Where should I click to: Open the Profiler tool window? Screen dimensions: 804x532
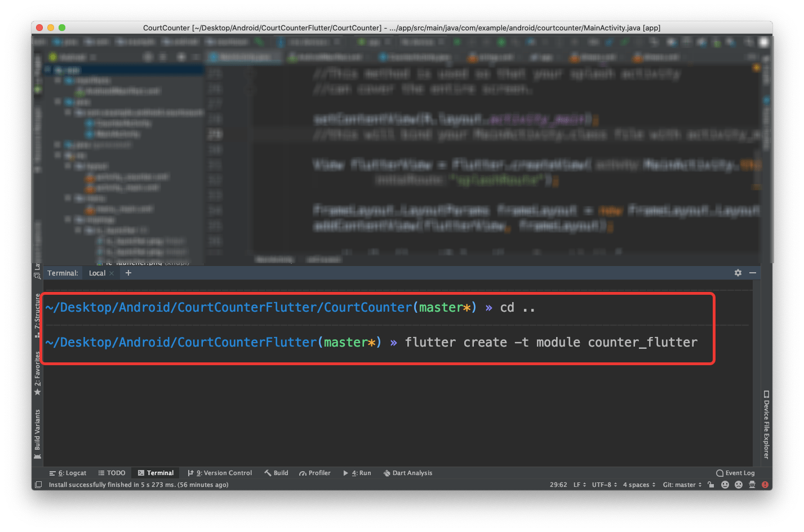(x=315, y=473)
